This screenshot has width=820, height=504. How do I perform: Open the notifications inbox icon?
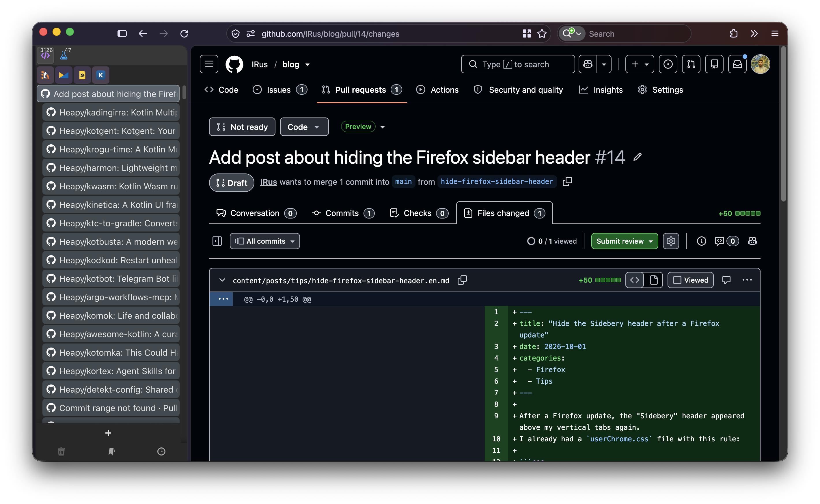point(737,64)
